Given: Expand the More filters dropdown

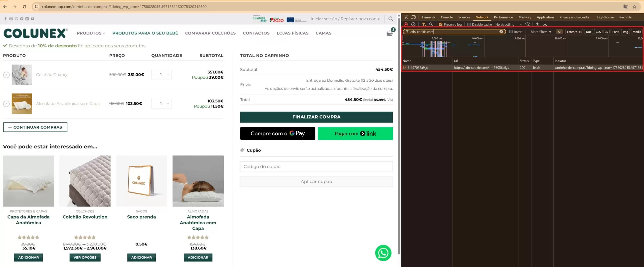Looking at the screenshot, I should 541,32.
